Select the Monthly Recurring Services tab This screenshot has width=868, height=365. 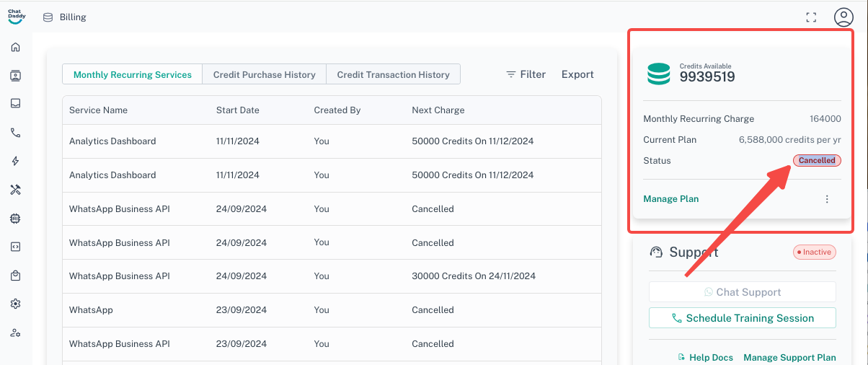133,74
